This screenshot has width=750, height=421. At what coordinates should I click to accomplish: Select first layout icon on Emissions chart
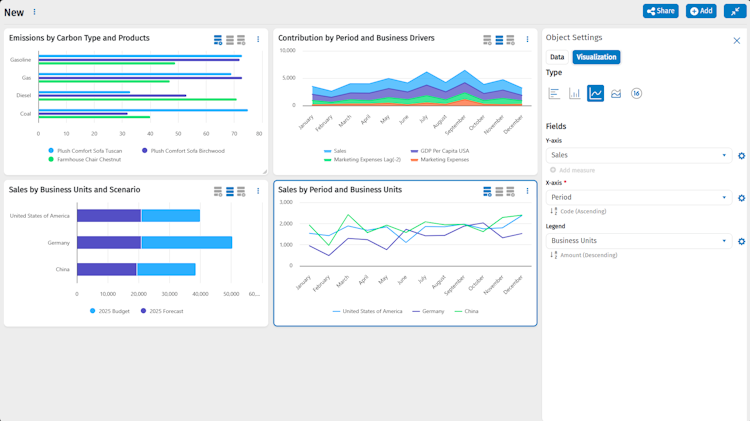218,40
